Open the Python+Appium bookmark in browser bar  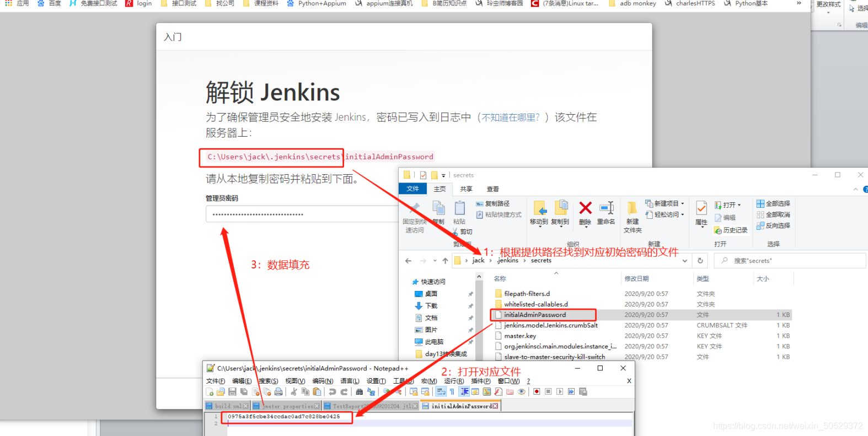[317, 3]
